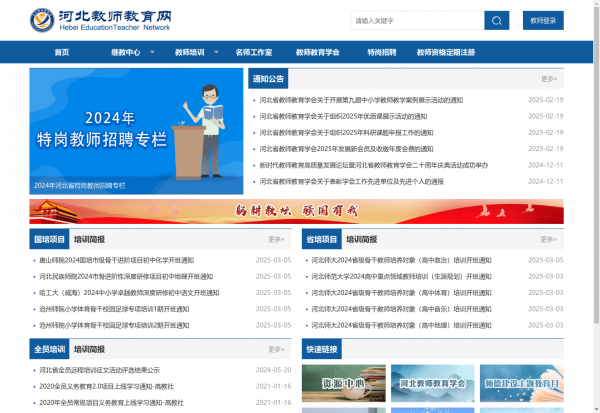
Task: Focus the keyword search input field
Action: (416, 20)
